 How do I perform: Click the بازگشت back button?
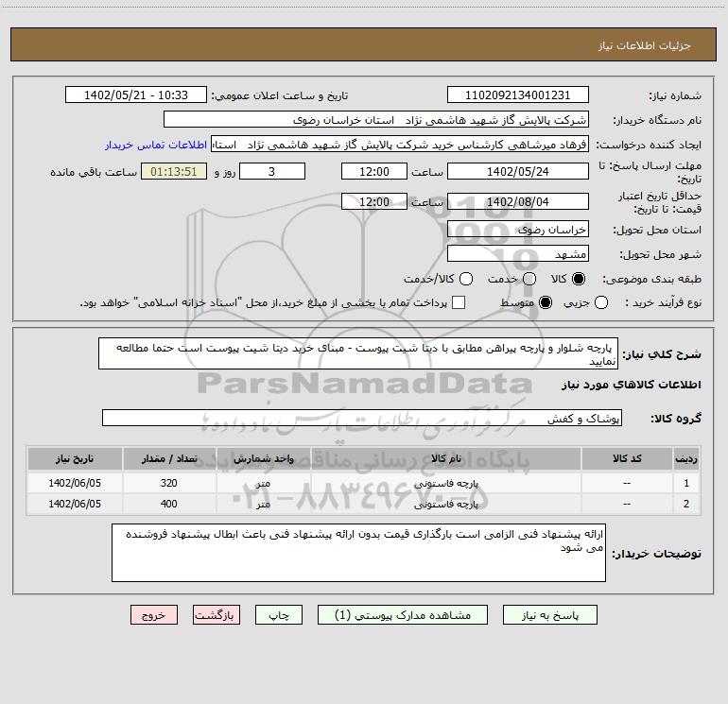pos(217,615)
